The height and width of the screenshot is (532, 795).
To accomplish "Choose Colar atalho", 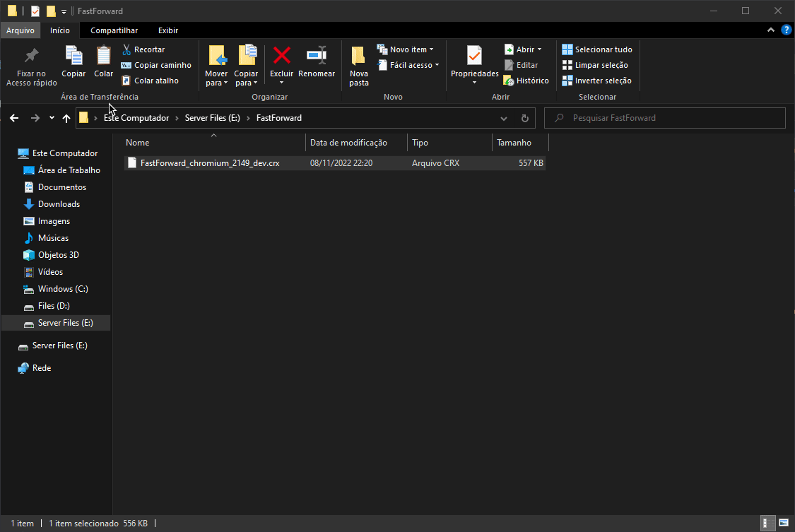I will (x=150, y=81).
